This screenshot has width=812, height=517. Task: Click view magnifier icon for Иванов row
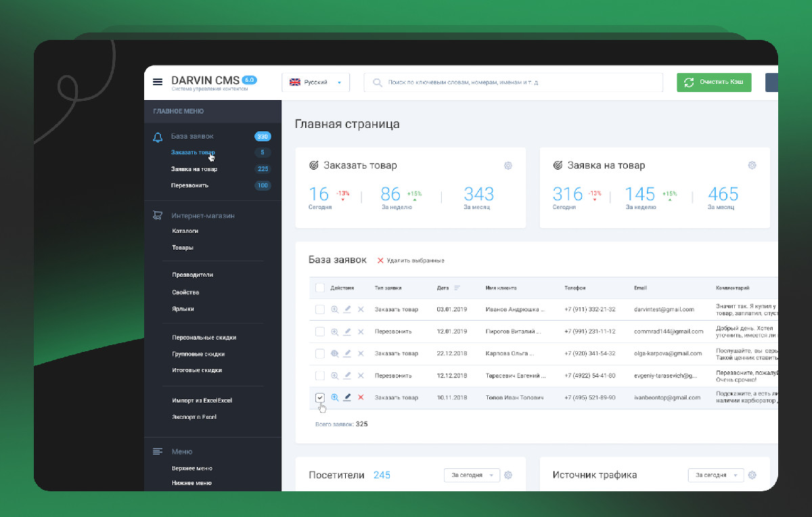334,310
